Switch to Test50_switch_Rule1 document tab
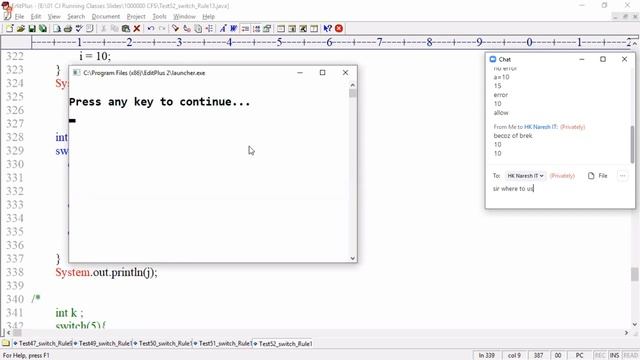 point(163,344)
